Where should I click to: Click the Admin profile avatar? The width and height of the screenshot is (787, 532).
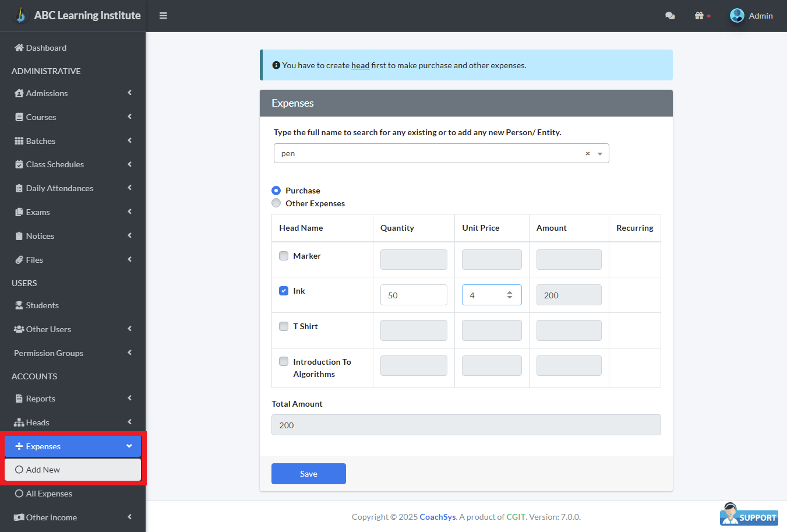(737, 16)
